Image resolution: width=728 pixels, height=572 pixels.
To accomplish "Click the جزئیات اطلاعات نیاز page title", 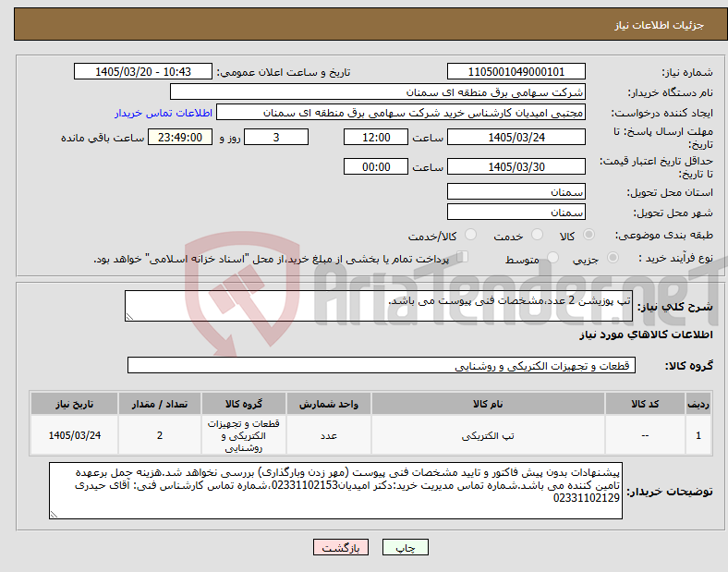I will click(x=660, y=25).
